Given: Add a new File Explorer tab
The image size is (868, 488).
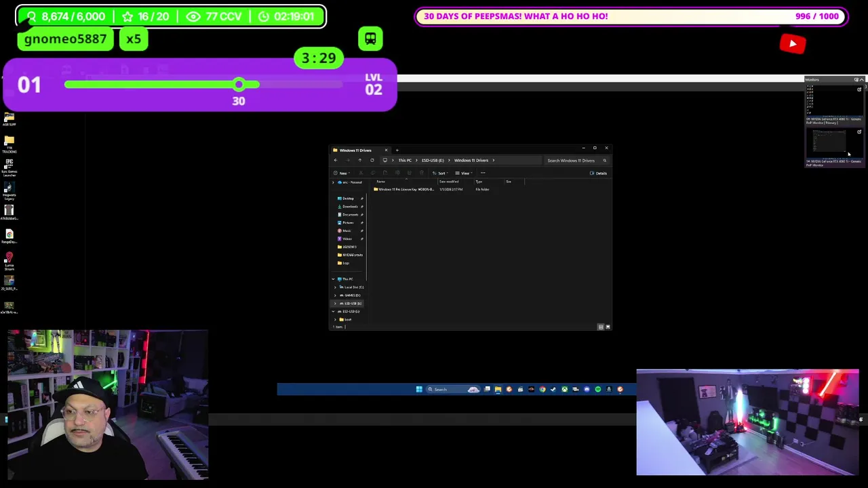Looking at the screenshot, I should pyautogui.click(x=397, y=150).
